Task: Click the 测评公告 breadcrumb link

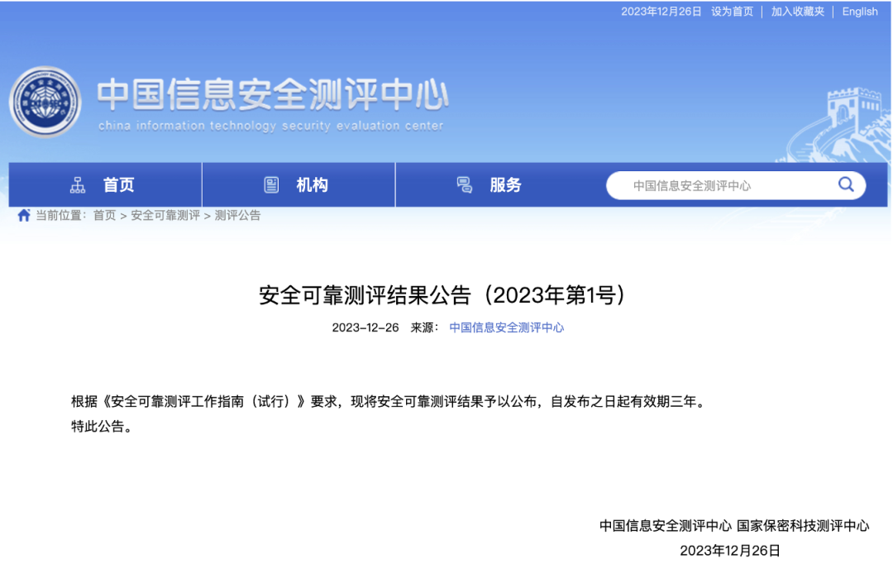Action: pyautogui.click(x=237, y=215)
